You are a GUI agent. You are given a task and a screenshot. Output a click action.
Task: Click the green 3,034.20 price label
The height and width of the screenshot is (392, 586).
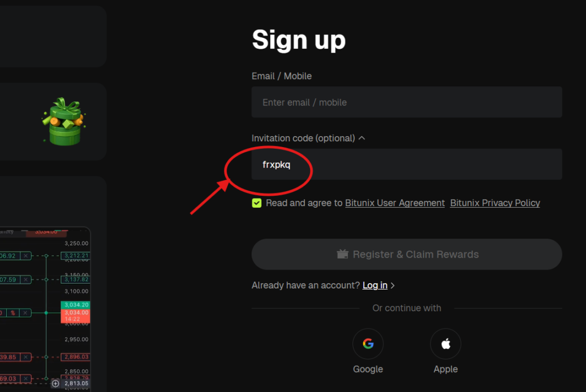(76, 304)
